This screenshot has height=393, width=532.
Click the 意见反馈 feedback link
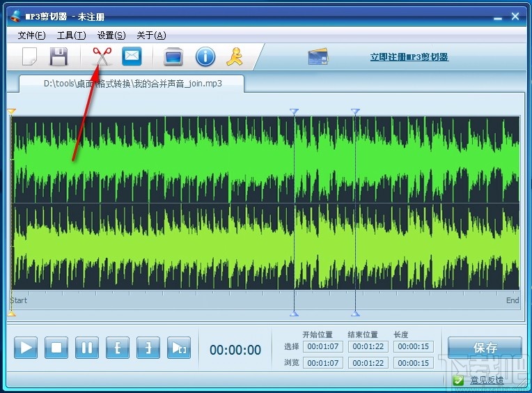point(487,380)
